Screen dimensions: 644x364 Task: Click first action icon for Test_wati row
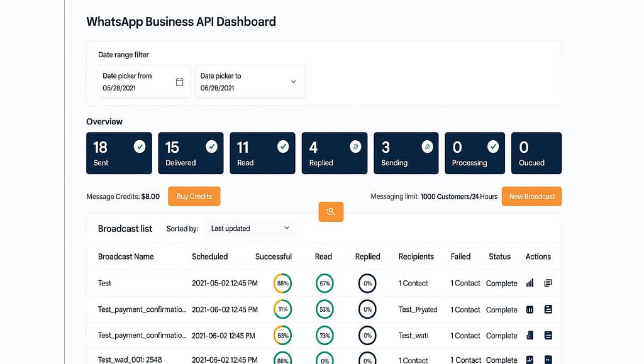pos(530,335)
